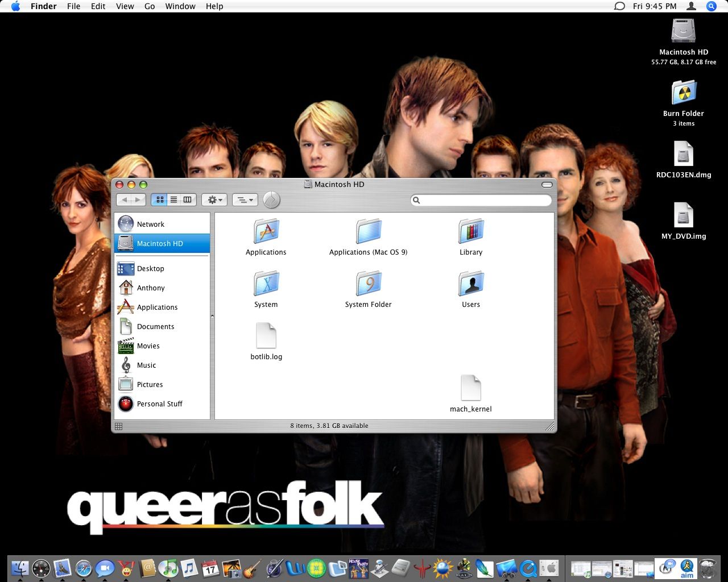Open iChat from the Dock
The height and width of the screenshot is (582, 728).
pyautogui.click(x=105, y=568)
